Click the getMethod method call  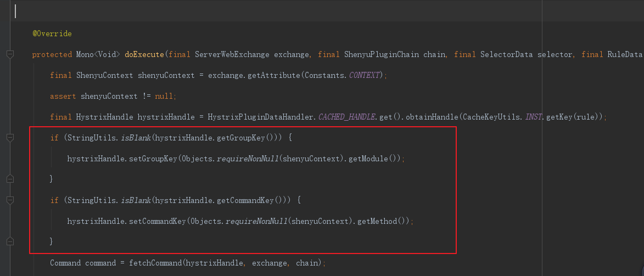pyautogui.click(x=377, y=221)
